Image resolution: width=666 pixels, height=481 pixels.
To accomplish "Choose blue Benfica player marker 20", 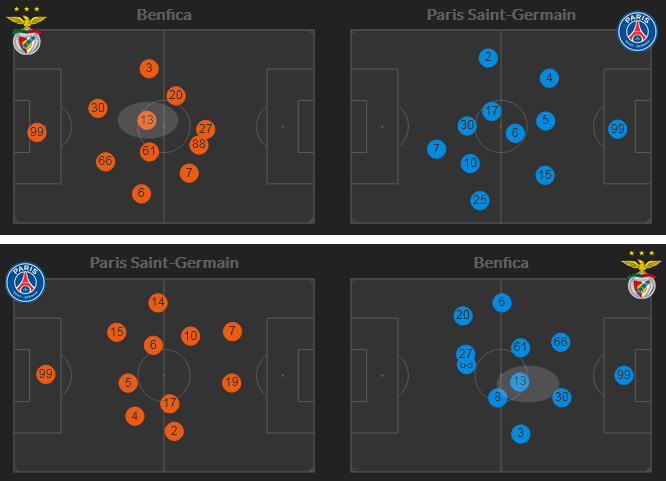I will (x=462, y=315).
